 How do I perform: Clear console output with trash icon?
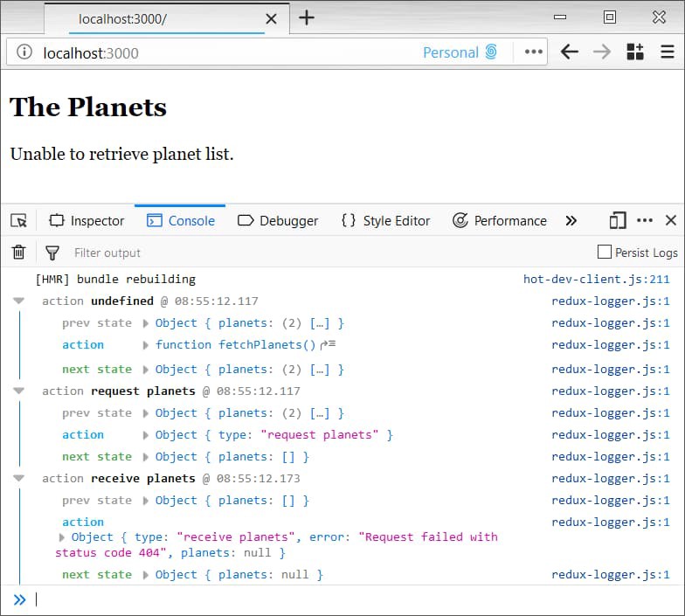pos(18,253)
